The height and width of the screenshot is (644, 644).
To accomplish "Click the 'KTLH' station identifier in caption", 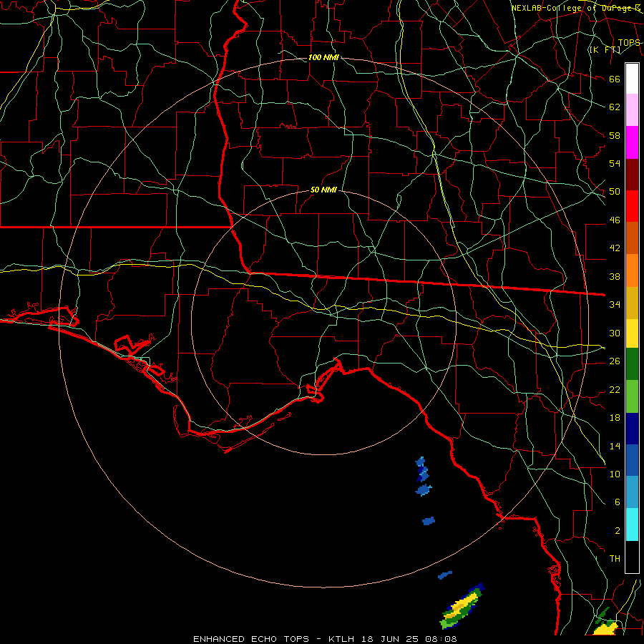I will click(x=341, y=639).
